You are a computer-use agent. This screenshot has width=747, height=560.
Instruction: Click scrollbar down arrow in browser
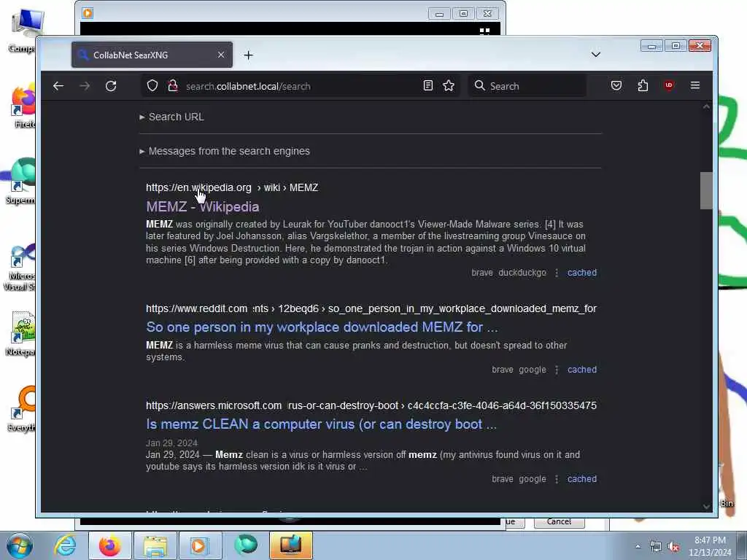coord(706,506)
